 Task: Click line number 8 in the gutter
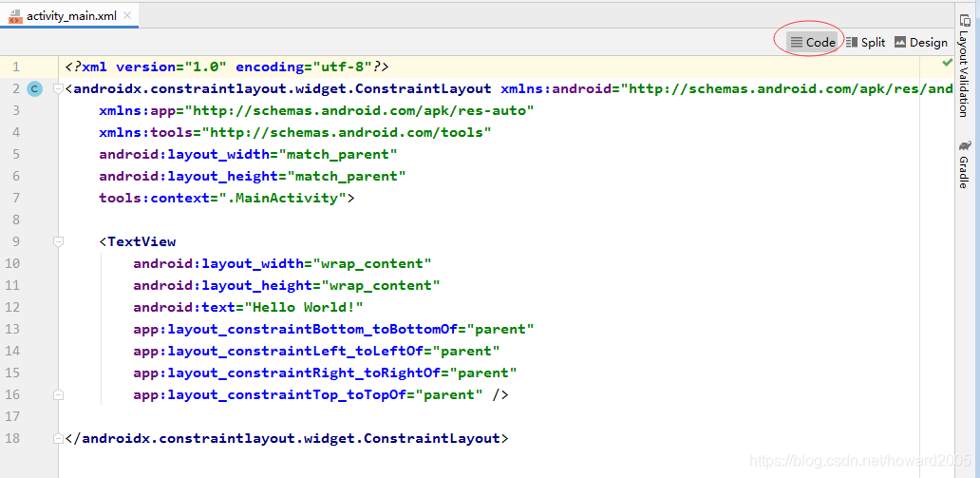point(15,220)
